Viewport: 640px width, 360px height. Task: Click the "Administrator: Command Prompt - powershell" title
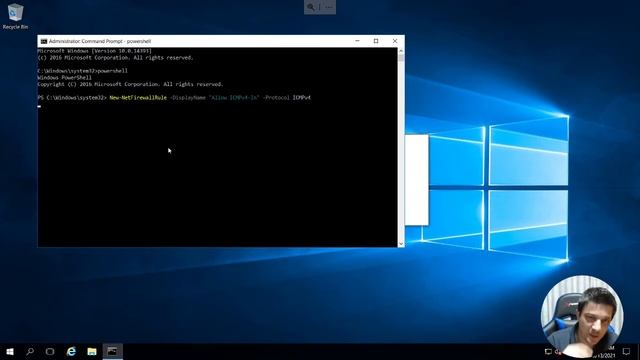click(100, 41)
